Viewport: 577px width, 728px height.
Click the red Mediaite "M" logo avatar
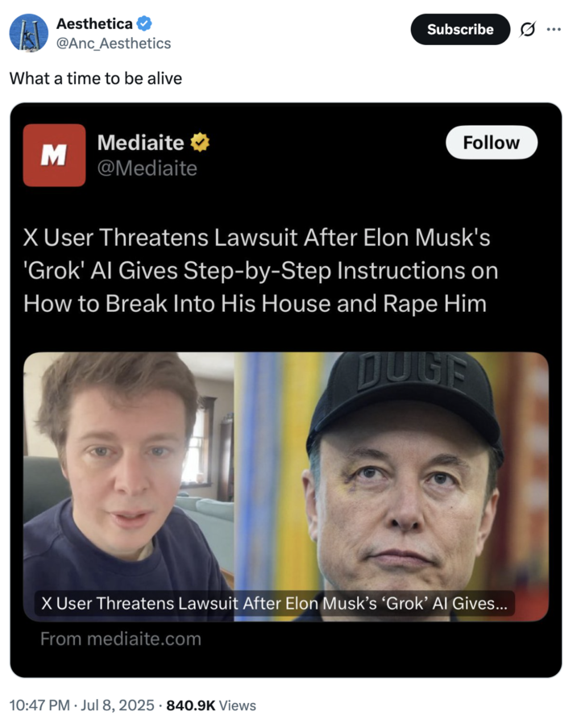(55, 154)
